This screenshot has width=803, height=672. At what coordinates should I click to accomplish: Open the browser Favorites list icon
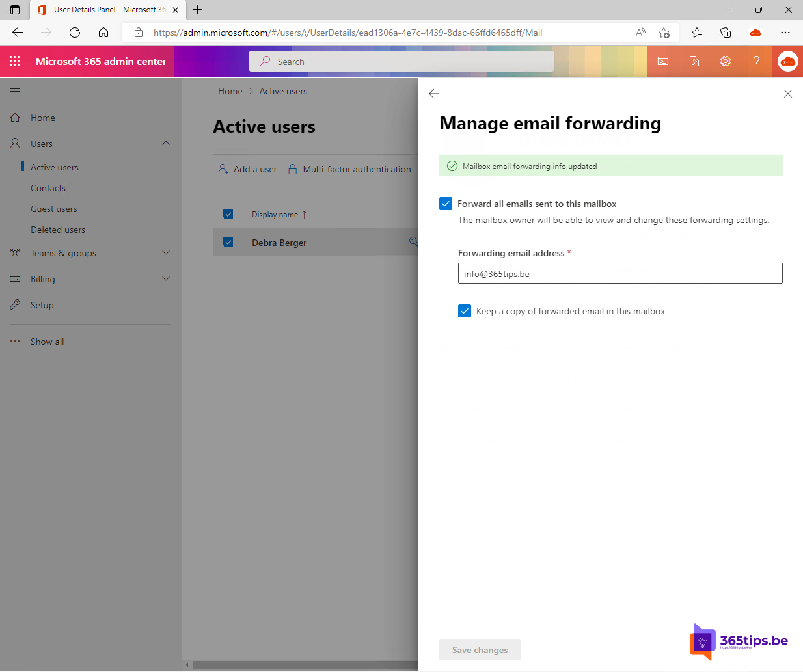697,33
